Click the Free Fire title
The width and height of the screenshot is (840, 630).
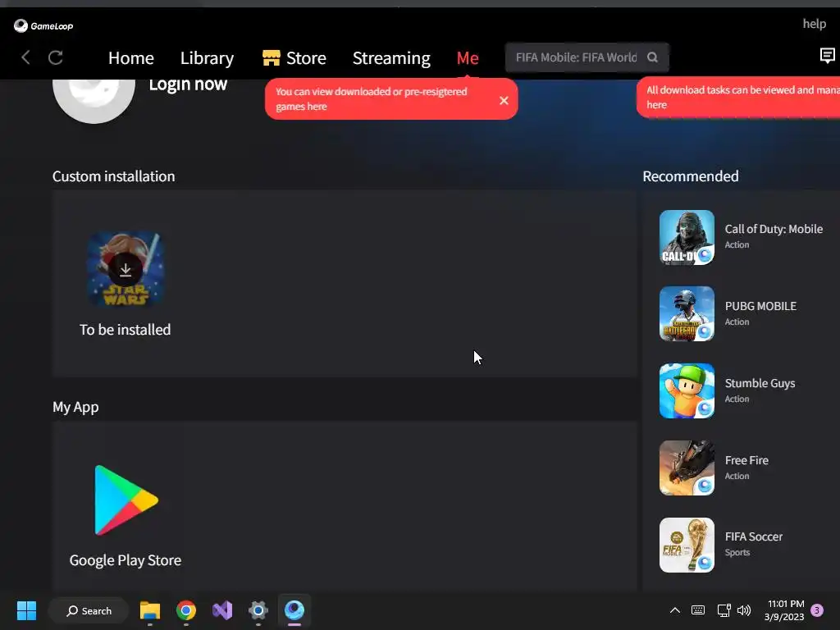(746, 460)
